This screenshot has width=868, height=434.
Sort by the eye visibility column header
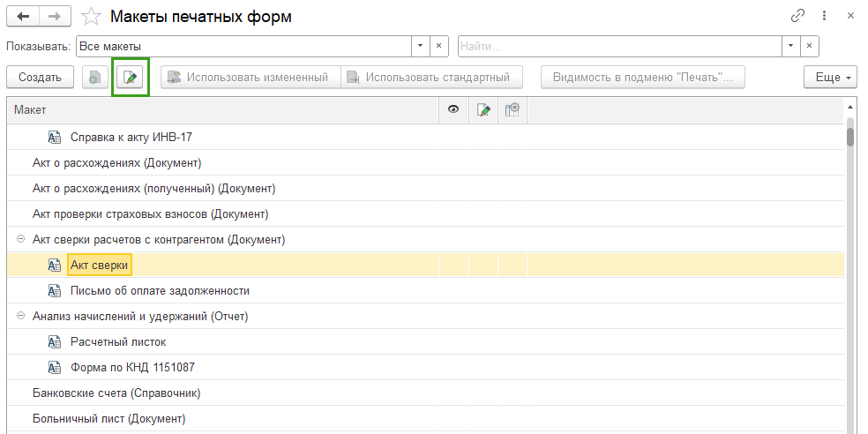[454, 110]
